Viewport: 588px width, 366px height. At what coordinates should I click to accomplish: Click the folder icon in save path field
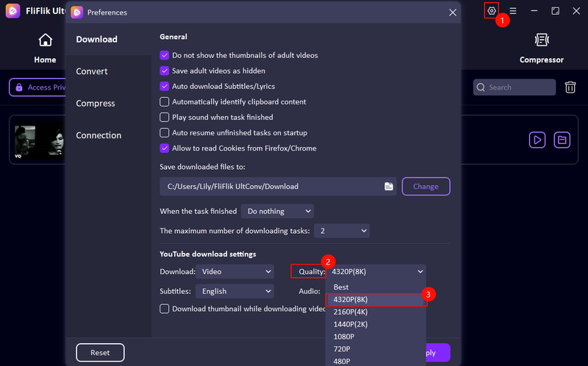pos(389,187)
